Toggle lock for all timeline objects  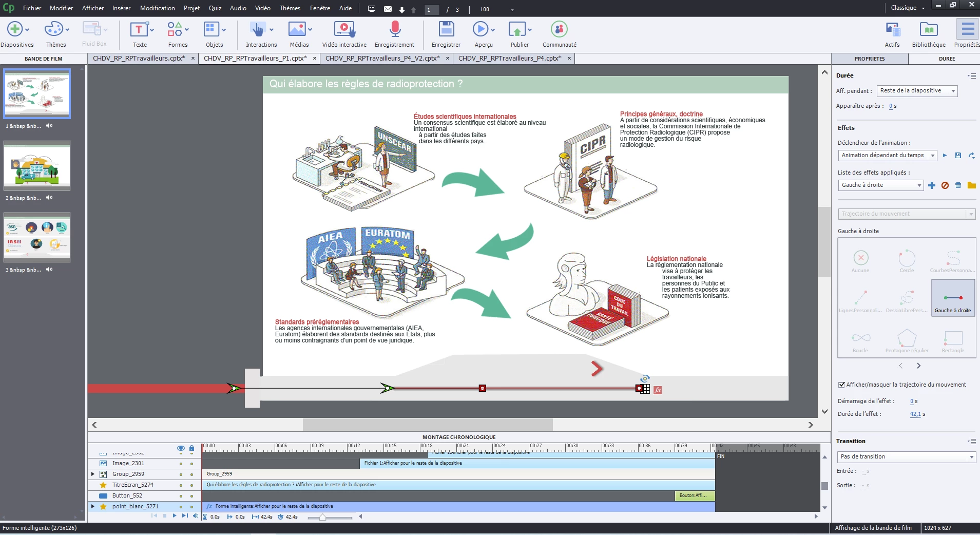[x=191, y=448]
